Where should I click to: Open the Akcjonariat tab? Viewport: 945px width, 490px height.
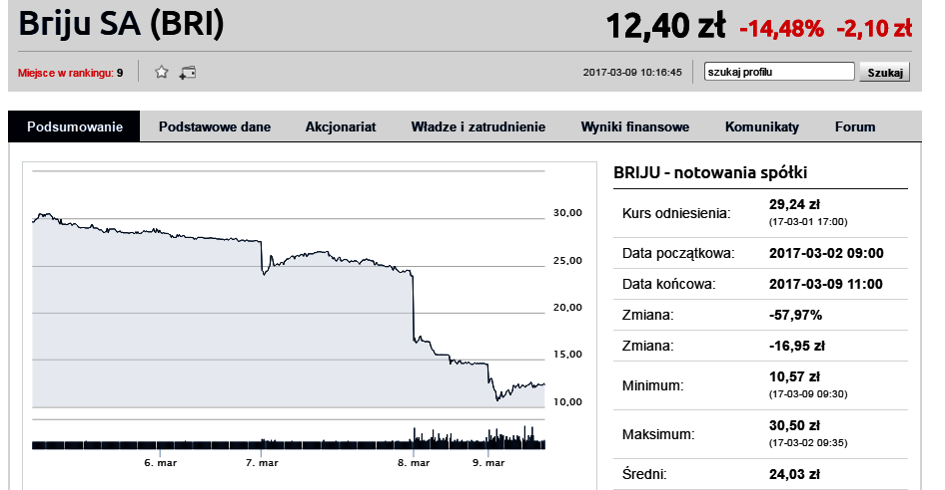[x=340, y=127]
